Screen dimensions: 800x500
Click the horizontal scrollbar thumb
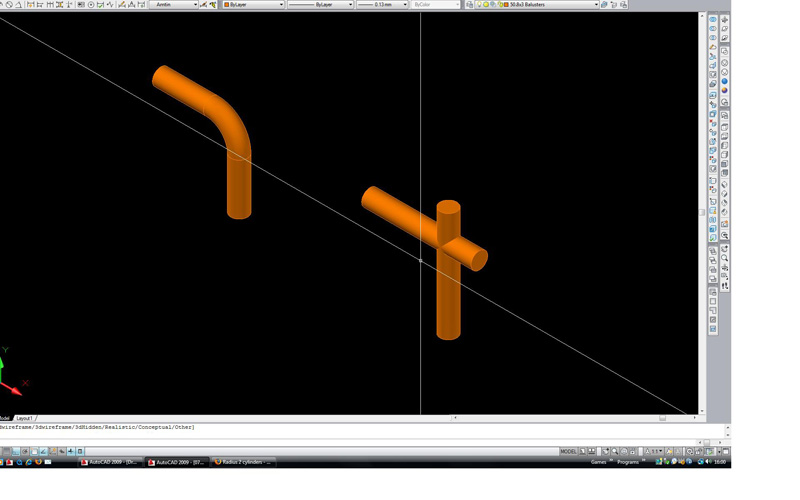(662, 418)
